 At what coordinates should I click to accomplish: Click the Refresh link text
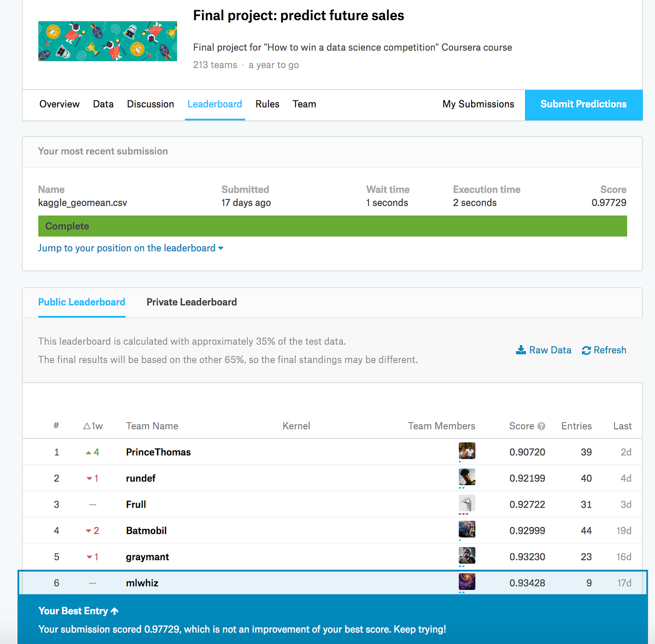pyautogui.click(x=610, y=350)
